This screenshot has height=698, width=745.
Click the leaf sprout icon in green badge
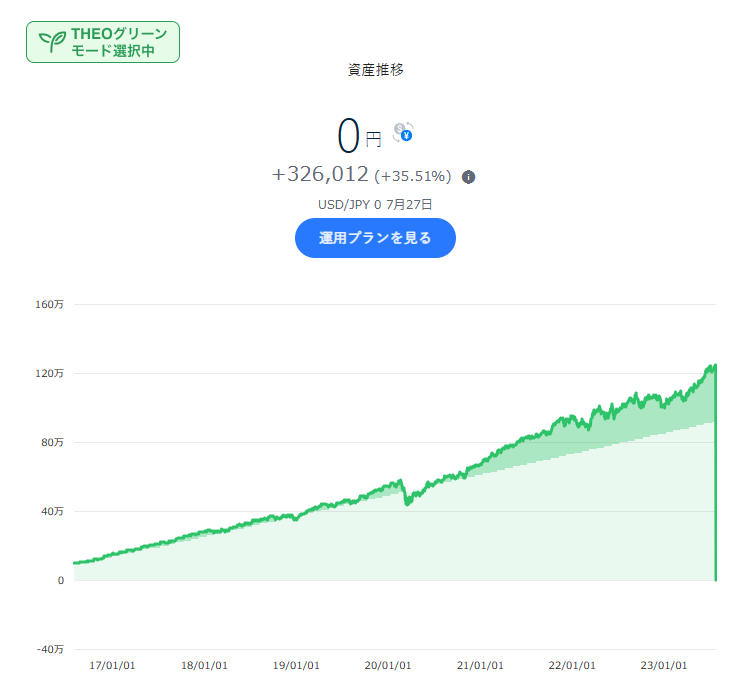click(x=52, y=42)
